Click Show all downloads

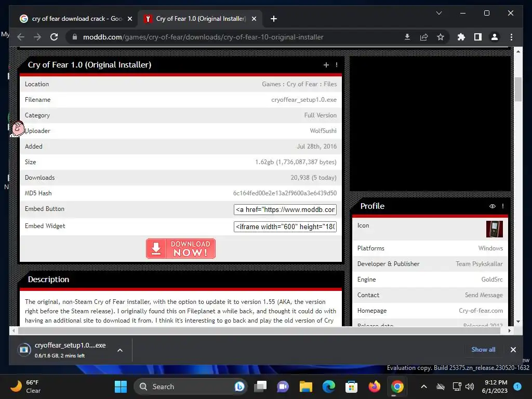pos(483,350)
